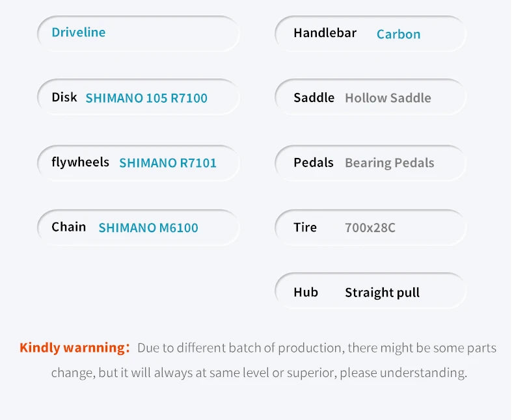Select the Straight pull hub value
The height and width of the screenshot is (420, 514).
(382, 293)
